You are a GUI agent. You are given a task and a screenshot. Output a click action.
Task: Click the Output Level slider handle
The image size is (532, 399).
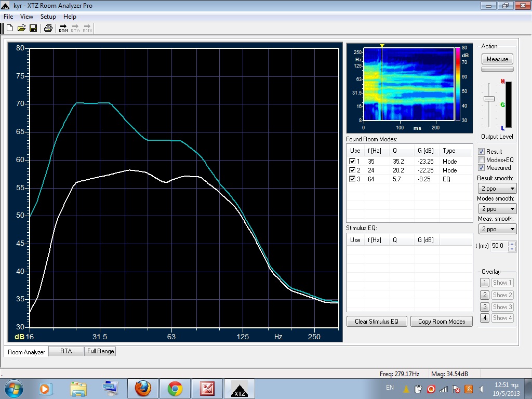click(x=489, y=99)
